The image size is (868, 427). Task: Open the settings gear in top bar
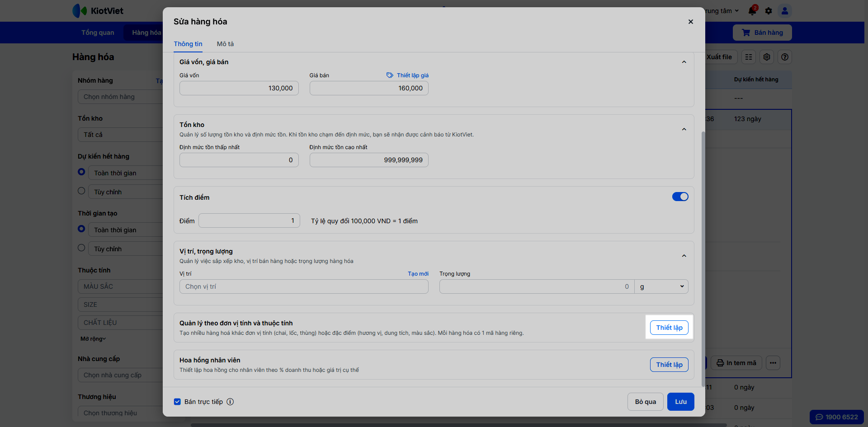point(769,11)
